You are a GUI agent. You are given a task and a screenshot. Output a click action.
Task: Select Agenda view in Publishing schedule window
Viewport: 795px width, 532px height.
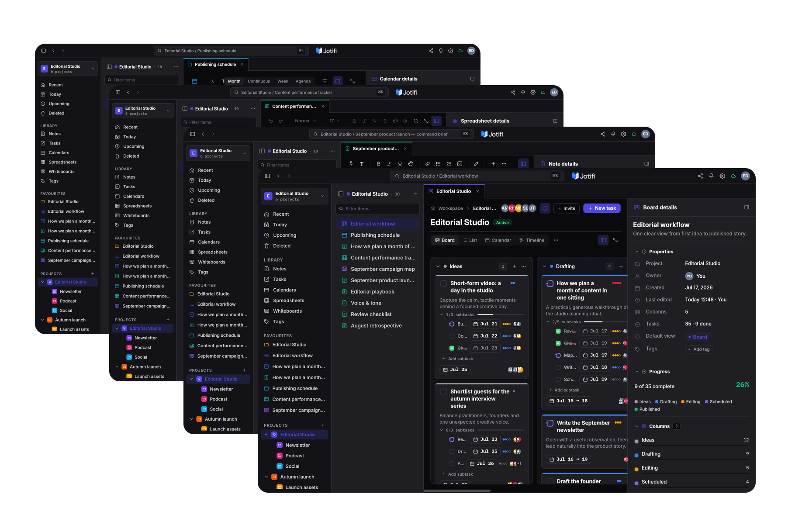point(303,81)
